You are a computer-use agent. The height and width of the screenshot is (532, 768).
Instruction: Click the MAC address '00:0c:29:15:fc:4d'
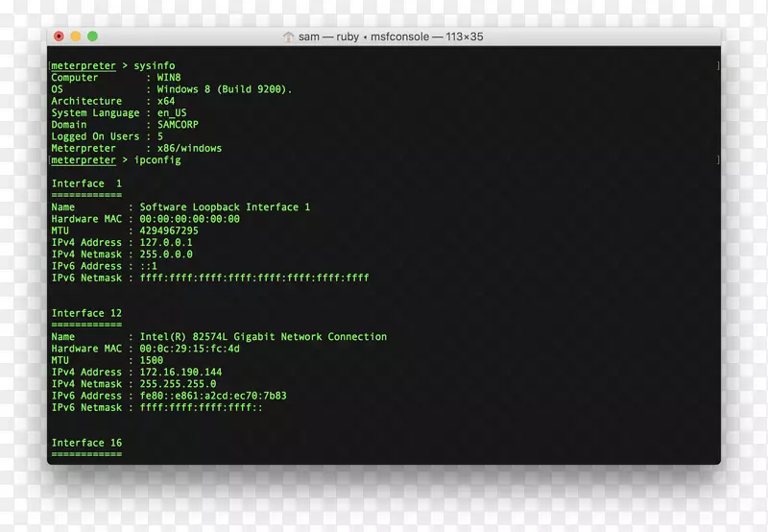[x=189, y=349]
